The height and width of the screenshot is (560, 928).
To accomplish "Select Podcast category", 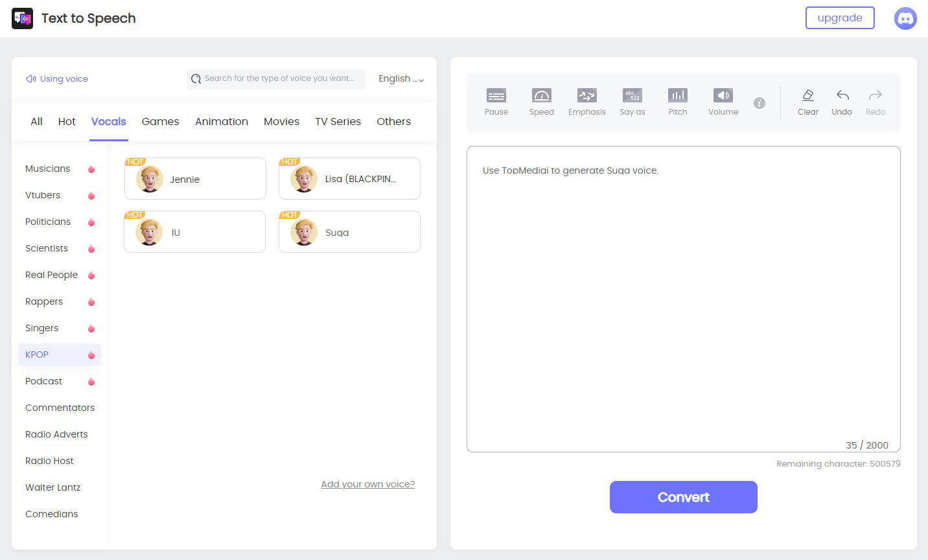I will [x=43, y=381].
